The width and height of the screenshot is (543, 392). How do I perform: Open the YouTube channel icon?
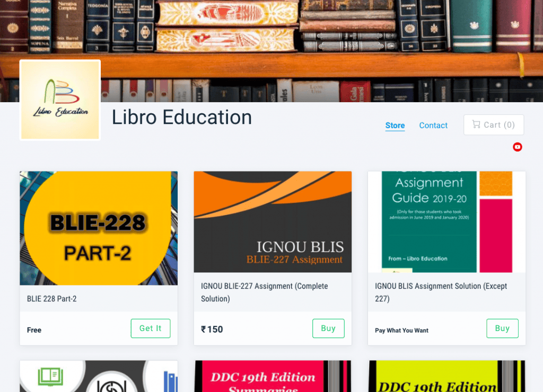(518, 147)
